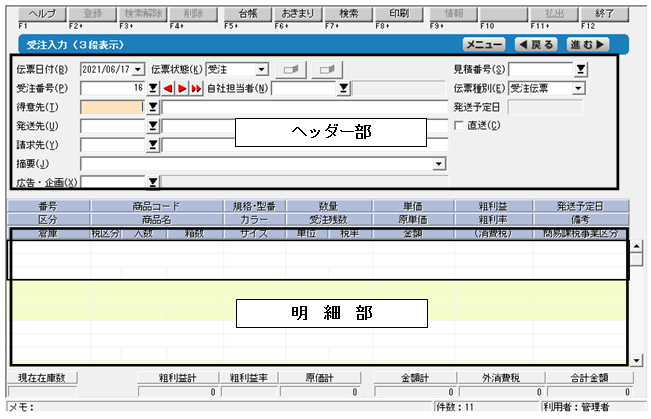Image resolution: width=651 pixels, height=419 pixels.
Task: Click the 発送予定日 column header
Action: (580, 206)
